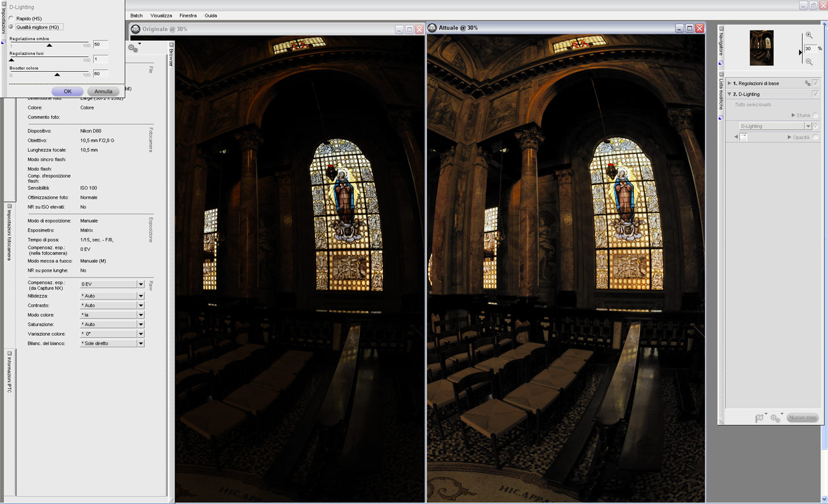Click the gears icon in the Browser panel
828x504 pixels.
click(133, 48)
